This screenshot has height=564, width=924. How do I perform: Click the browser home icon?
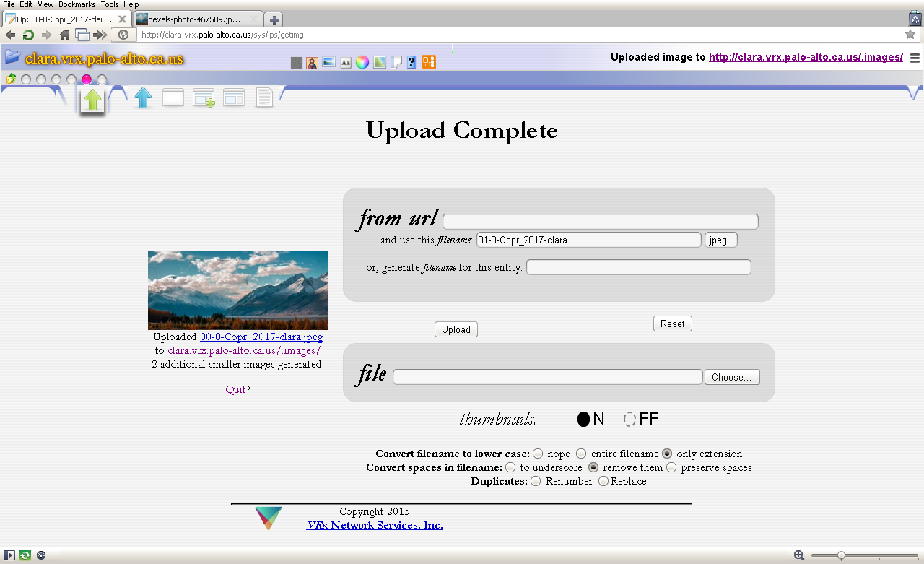pyautogui.click(x=64, y=35)
